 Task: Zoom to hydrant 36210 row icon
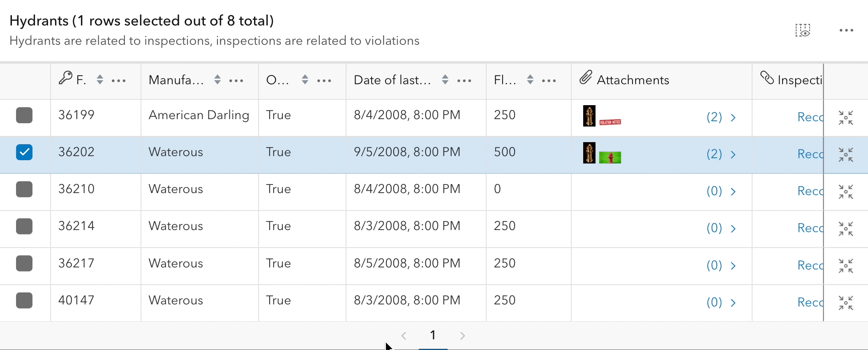(846, 192)
